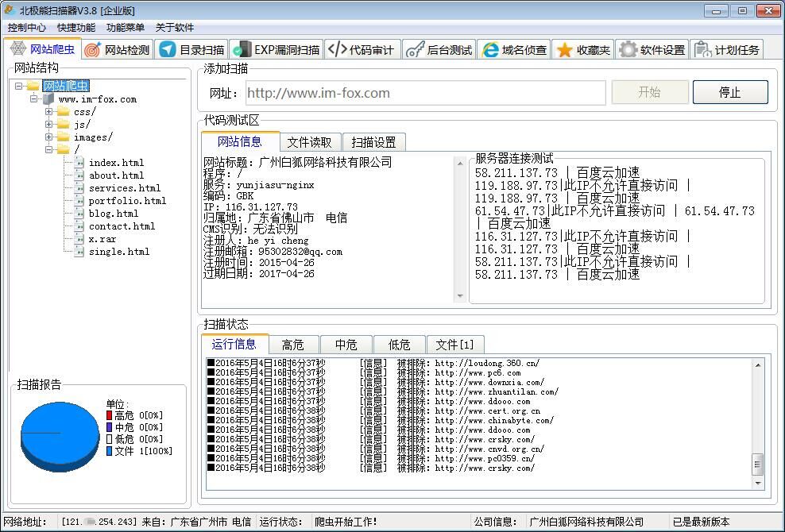Click the images/ folder icon
The image size is (785, 532).
pyautogui.click(x=63, y=137)
